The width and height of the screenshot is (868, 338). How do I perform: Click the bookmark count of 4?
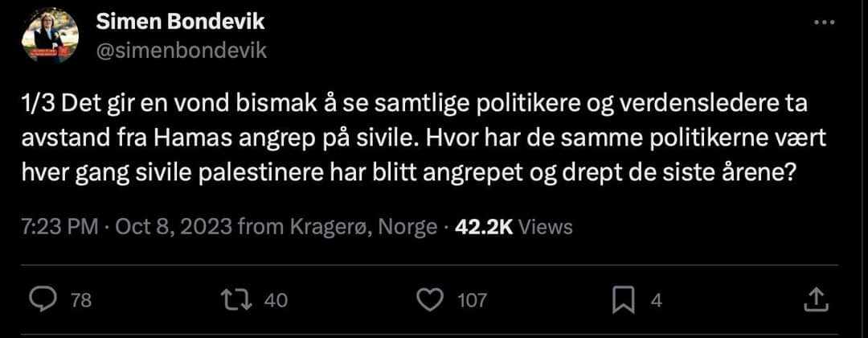point(655,300)
